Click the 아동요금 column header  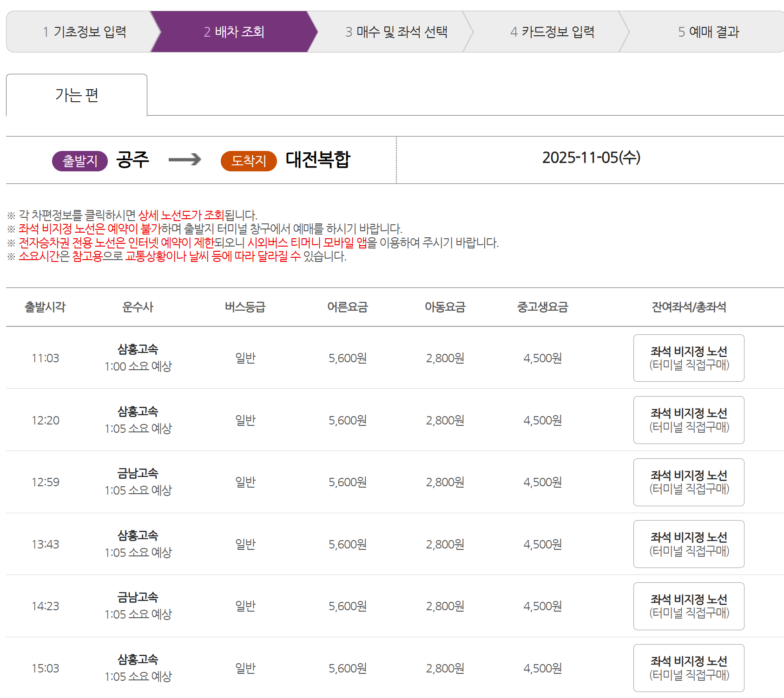pos(445,307)
